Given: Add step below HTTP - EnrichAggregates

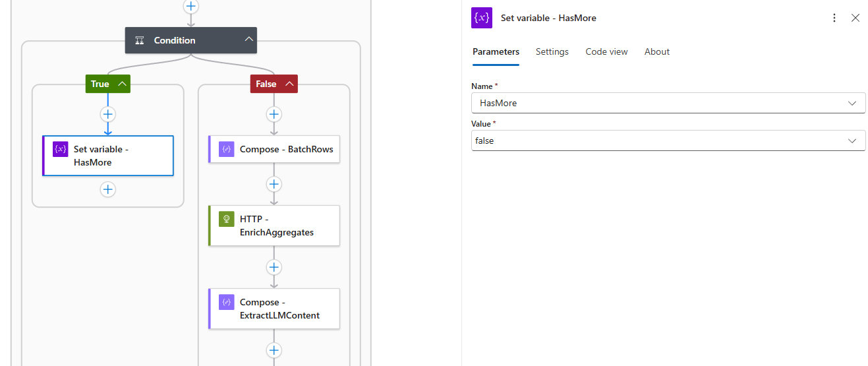Looking at the screenshot, I should [x=274, y=267].
